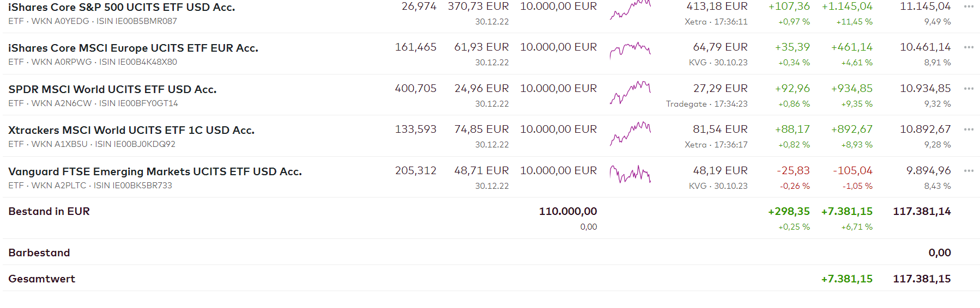Click the Gesamtwert total label
Image resolution: width=980 pixels, height=308 pixels.
[42, 279]
